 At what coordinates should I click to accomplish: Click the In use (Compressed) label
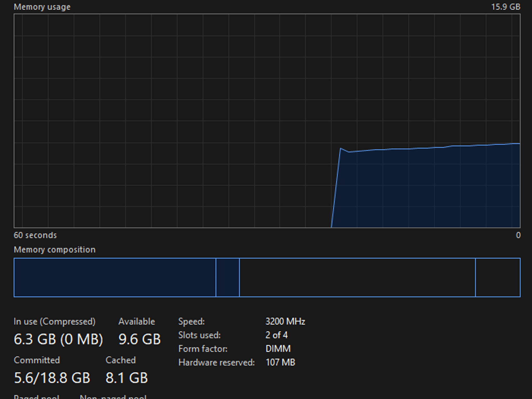coord(55,322)
